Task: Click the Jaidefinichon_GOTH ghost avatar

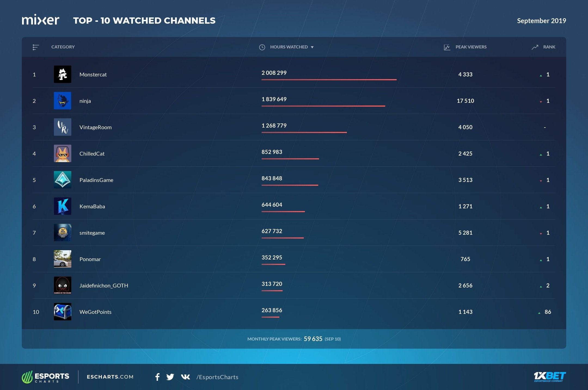Action: tap(63, 285)
